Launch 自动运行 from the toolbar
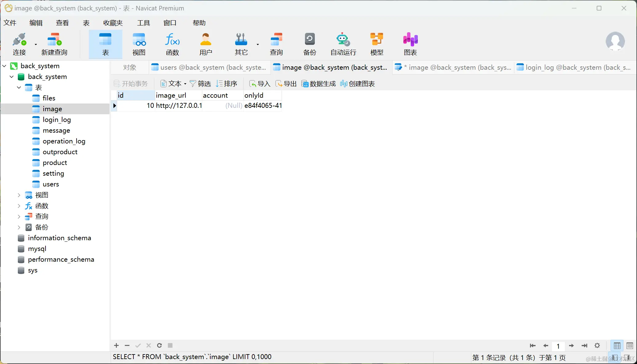 point(343,44)
